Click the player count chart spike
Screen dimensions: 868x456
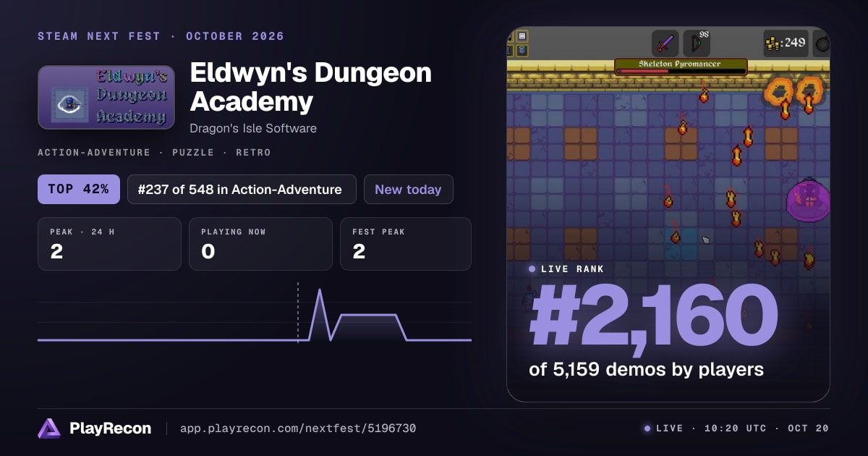[x=320, y=314]
